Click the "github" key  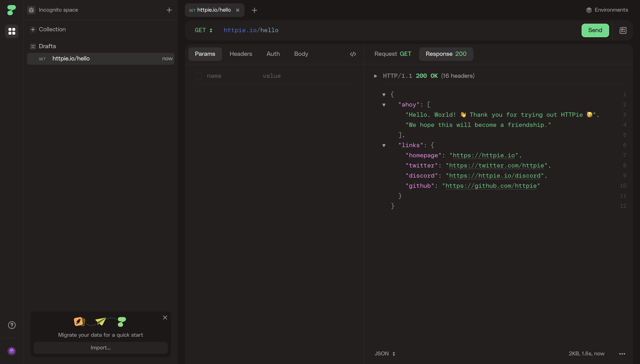(x=419, y=186)
